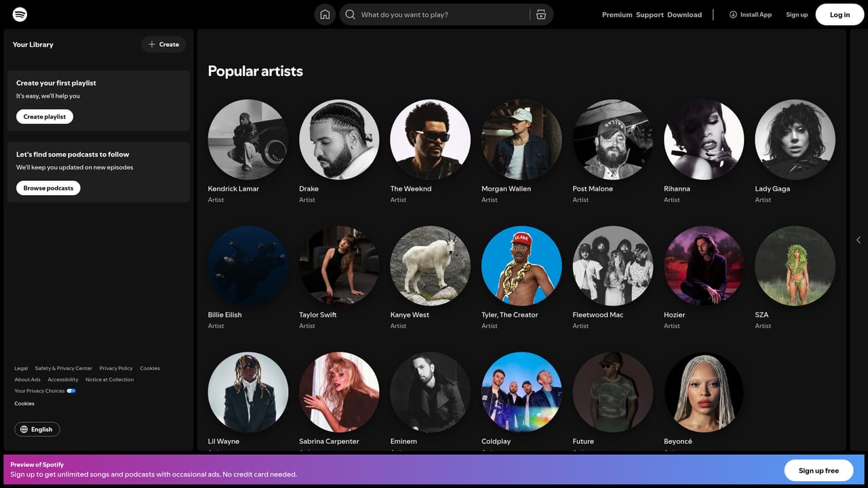The width and height of the screenshot is (868, 488).
Task: Click the Install App download icon
Action: click(x=733, y=14)
